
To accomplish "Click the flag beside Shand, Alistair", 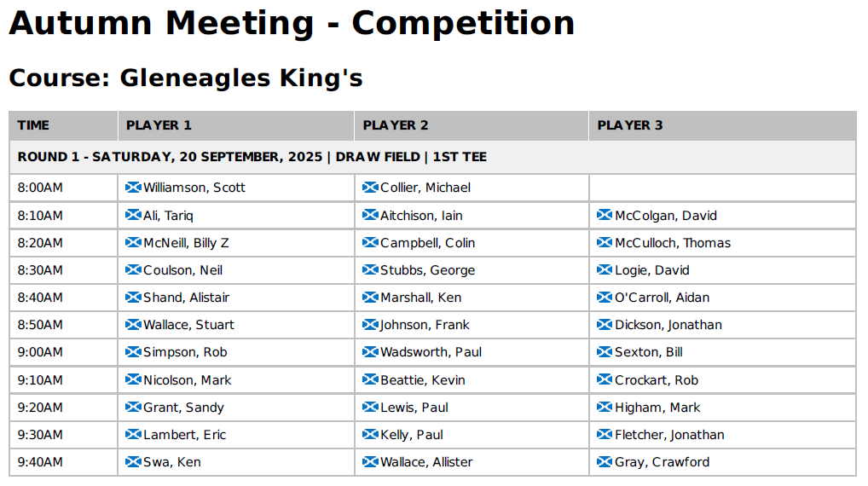I will pos(133,298).
